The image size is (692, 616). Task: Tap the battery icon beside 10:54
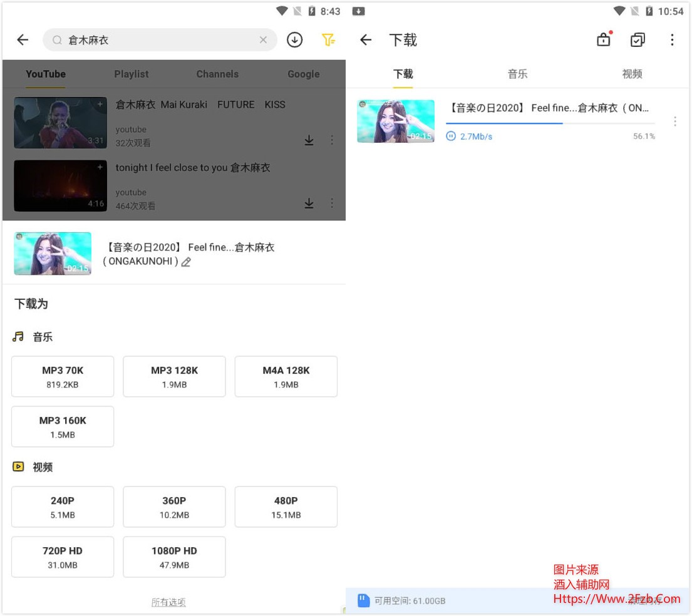tap(649, 11)
